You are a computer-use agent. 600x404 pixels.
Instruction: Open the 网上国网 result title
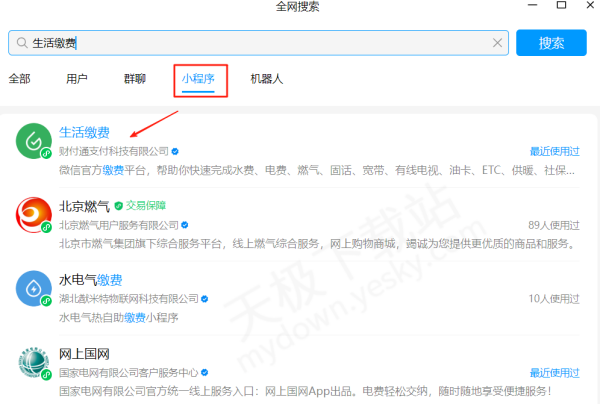[x=84, y=354]
